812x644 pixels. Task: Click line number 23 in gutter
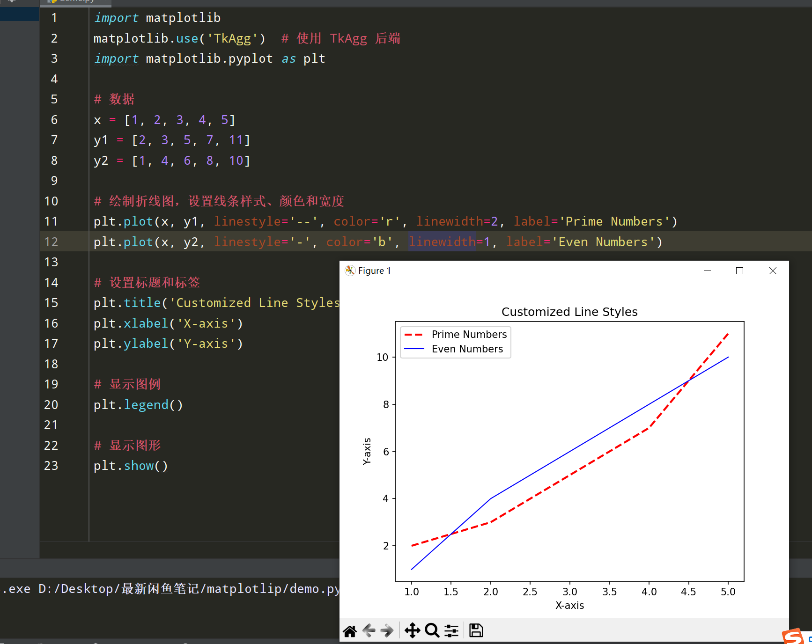tap(51, 466)
